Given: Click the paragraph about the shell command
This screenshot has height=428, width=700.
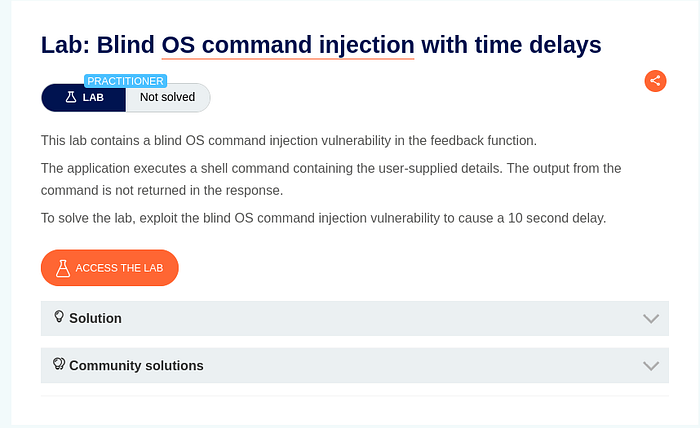Looking at the screenshot, I should point(331,179).
